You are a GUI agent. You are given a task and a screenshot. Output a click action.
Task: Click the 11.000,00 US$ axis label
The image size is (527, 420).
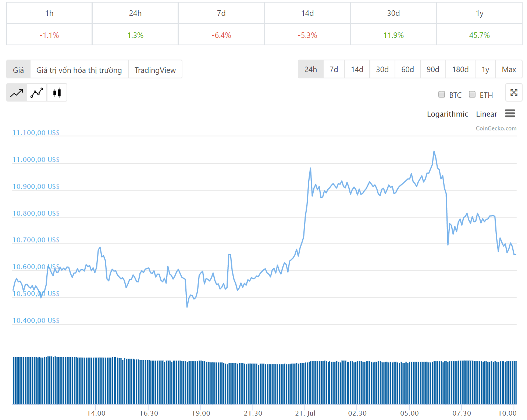point(36,159)
